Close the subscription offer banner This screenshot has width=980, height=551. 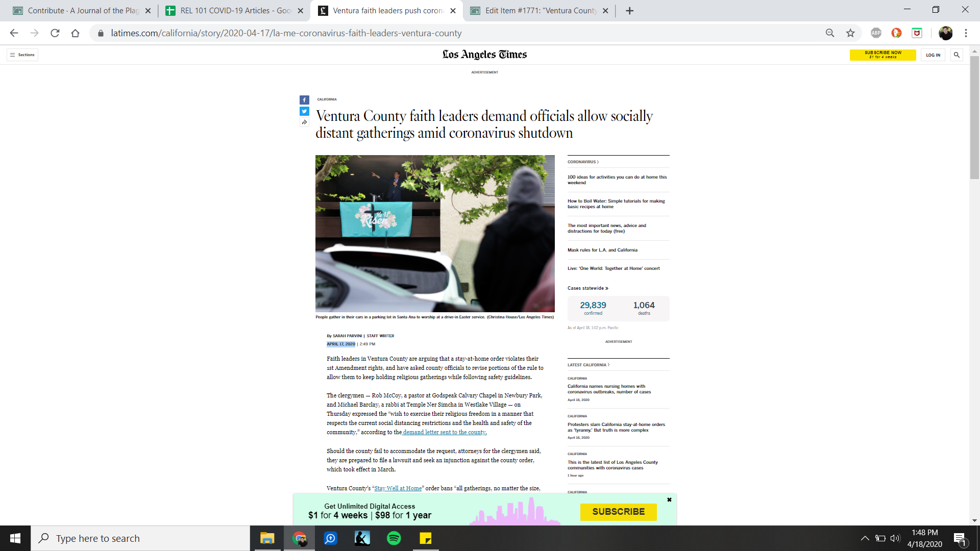669,500
